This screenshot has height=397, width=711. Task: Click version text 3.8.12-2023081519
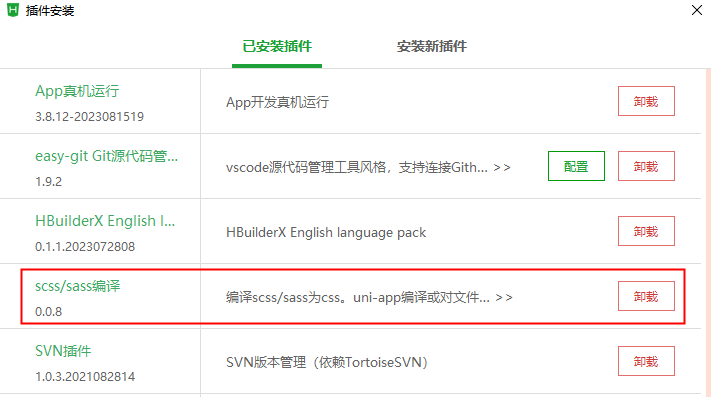pos(89,116)
